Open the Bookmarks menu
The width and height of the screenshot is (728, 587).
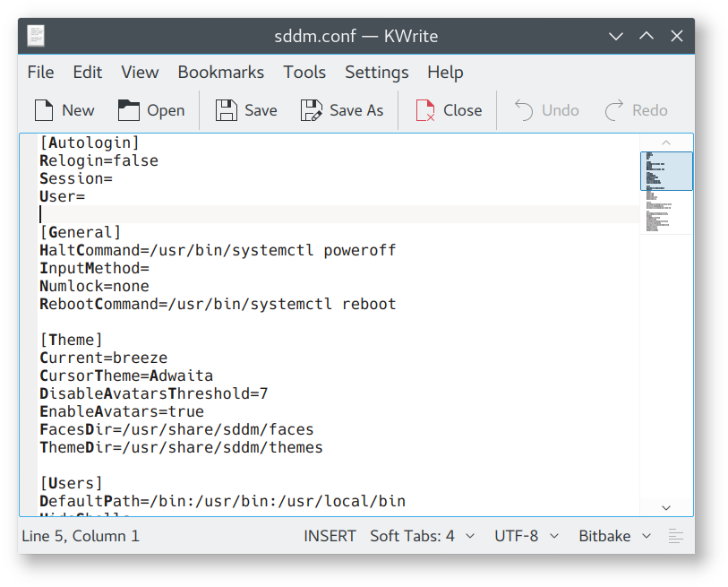tap(220, 72)
